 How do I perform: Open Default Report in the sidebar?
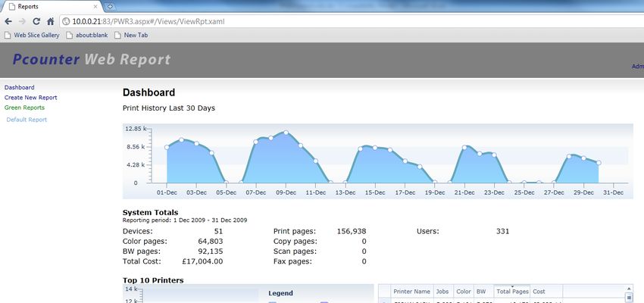coord(27,120)
